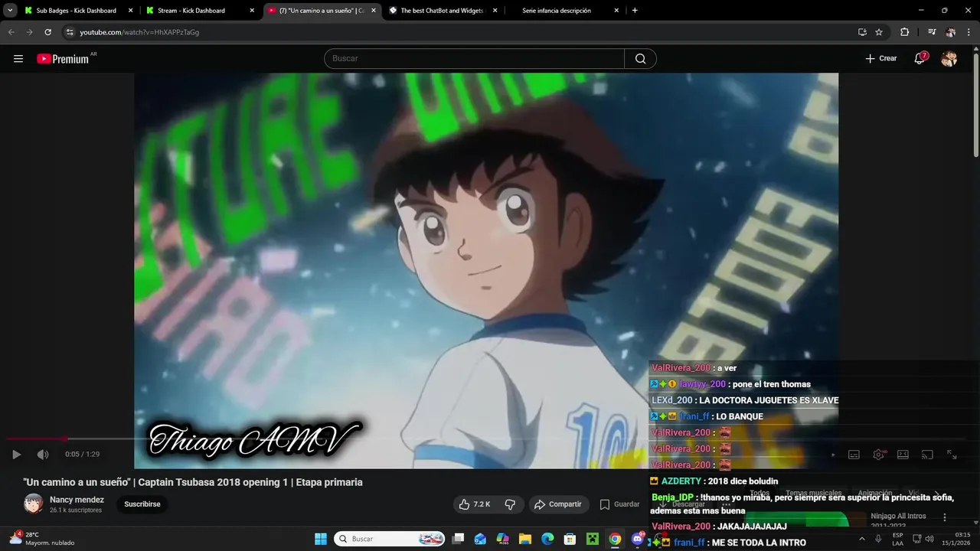Open Chrome extensions puzzle icon
Screen dimensions: 980x551
click(904, 32)
